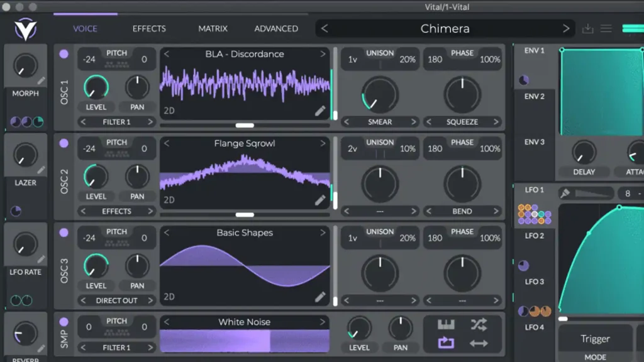Viewport: 644px width, 362px height.
Task: Toggle OSC 3 on/off
Action: (x=64, y=233)
